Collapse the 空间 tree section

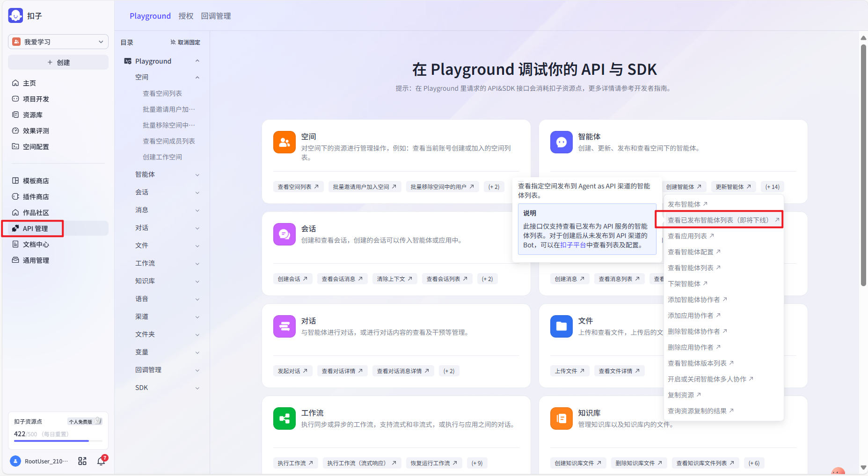(197, 77)
